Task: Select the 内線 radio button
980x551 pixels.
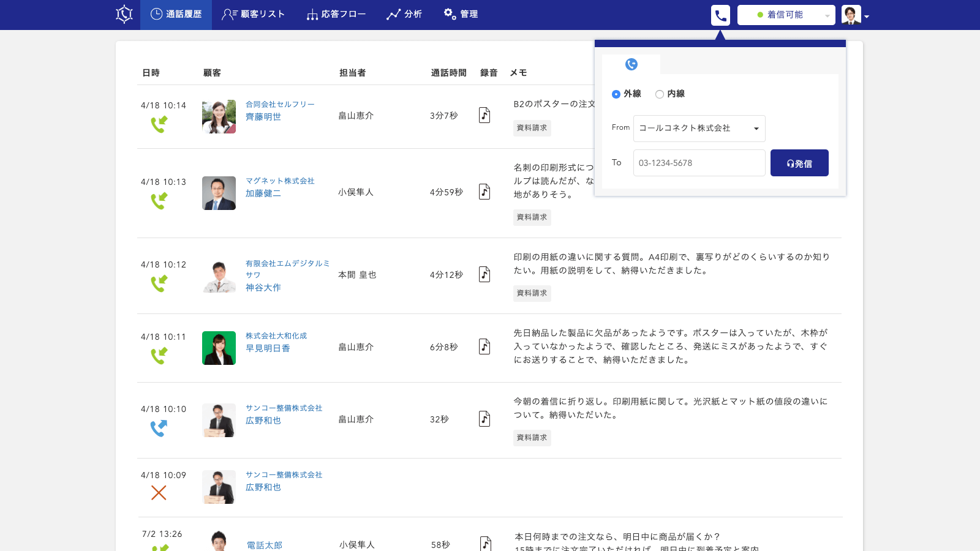Action: [x=660, y=94]
